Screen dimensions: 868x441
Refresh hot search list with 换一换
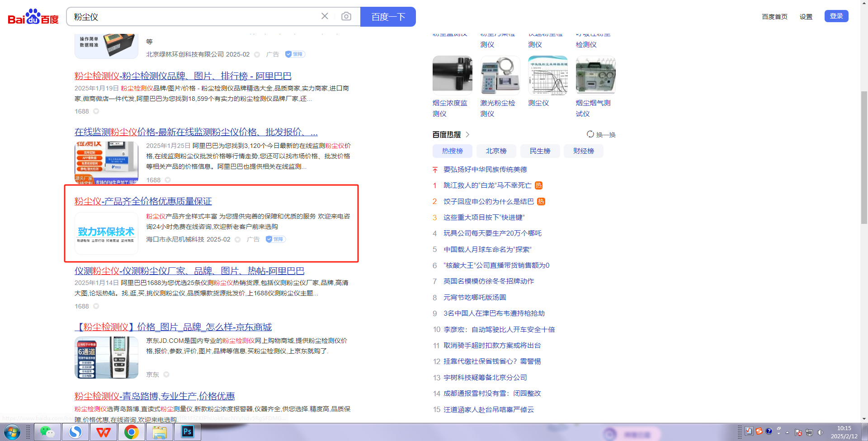point(601,134)
